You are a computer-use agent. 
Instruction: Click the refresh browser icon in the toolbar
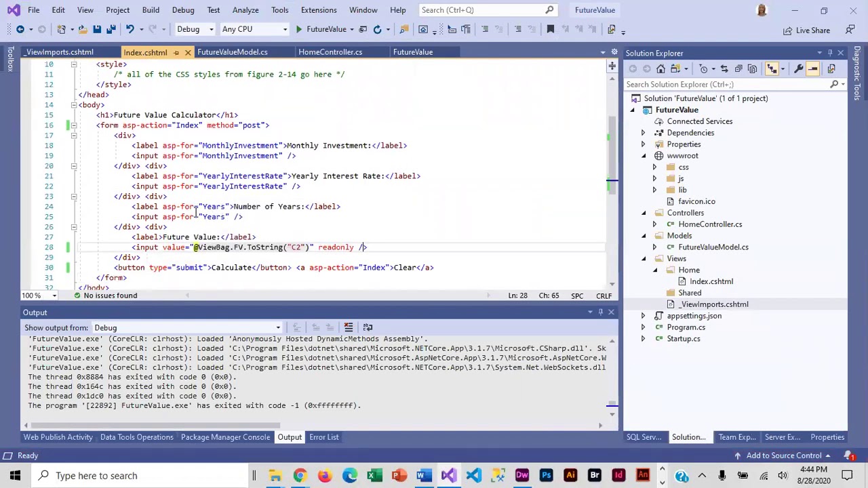coord(378,29)
